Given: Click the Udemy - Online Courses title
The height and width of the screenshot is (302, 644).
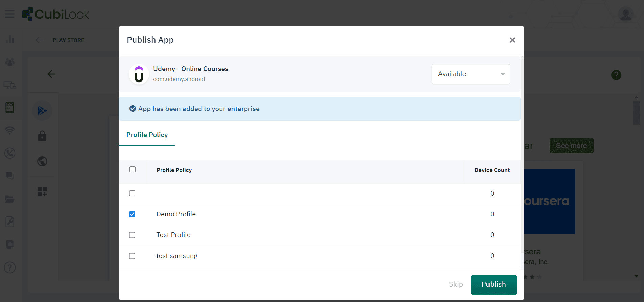Looking at the screenshot, I should [x=191, y=69].
